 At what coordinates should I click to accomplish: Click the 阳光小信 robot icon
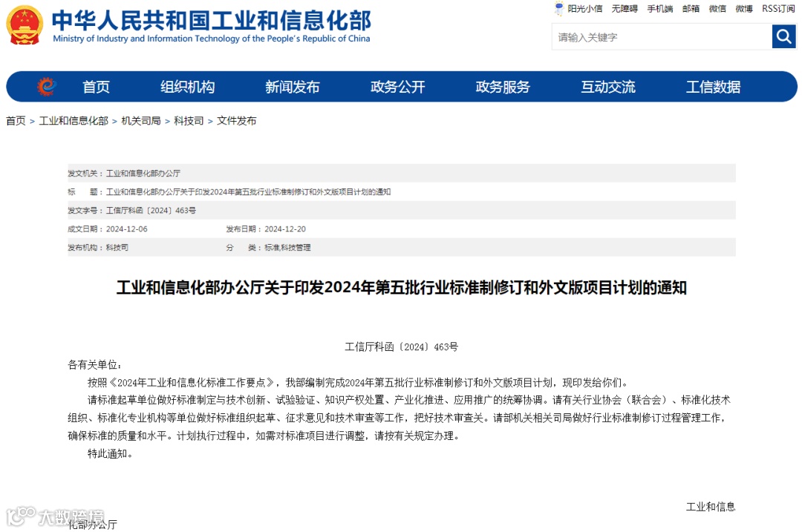coord(559,8)
